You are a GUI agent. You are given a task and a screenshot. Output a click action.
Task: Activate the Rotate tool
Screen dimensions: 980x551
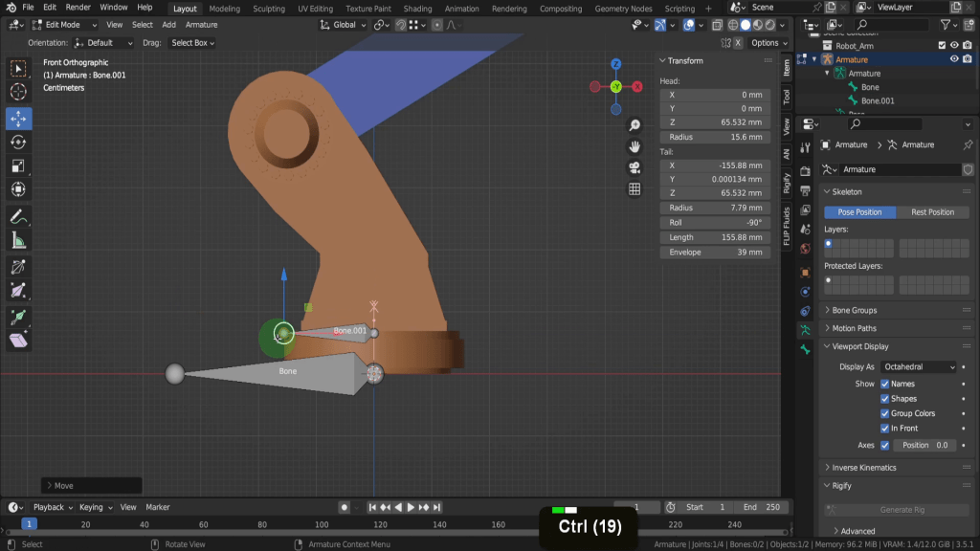18,142
